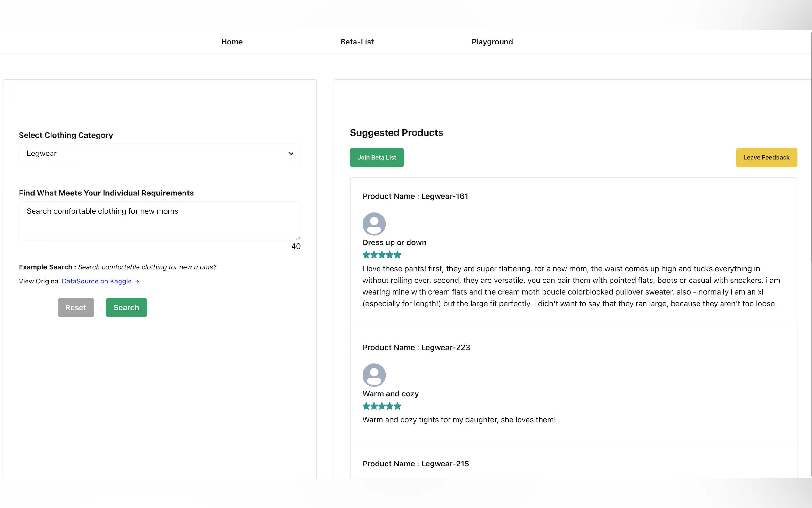812x508 pixels.
Task: Click the five-star rating under Dress up or down
Action: pyautogui.click(x=382, y=255)
